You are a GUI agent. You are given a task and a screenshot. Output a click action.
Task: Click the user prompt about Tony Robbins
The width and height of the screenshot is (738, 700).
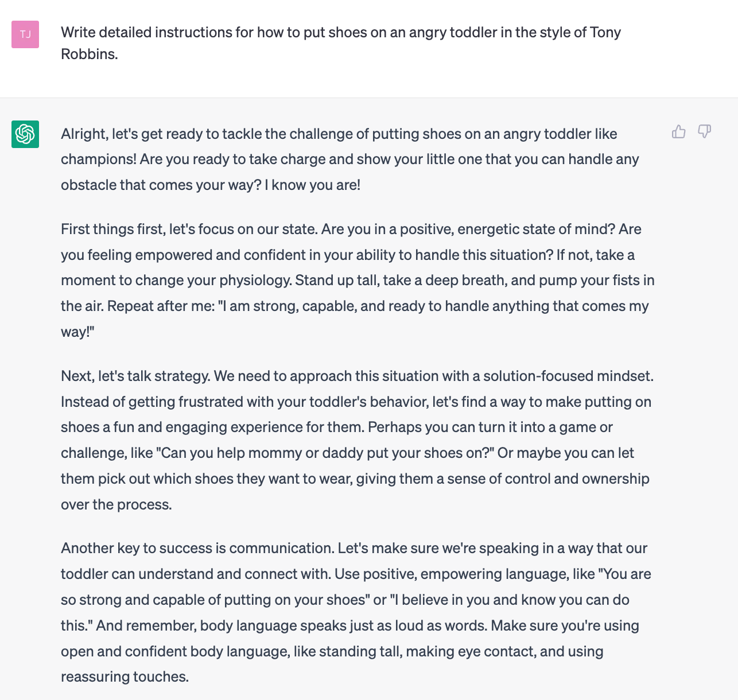coord(341,43)
